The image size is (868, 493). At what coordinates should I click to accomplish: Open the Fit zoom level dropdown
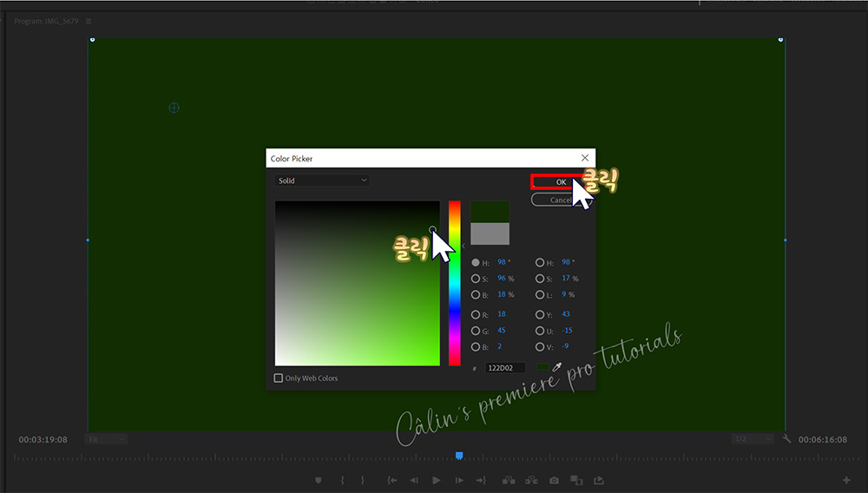pos(106,439)
